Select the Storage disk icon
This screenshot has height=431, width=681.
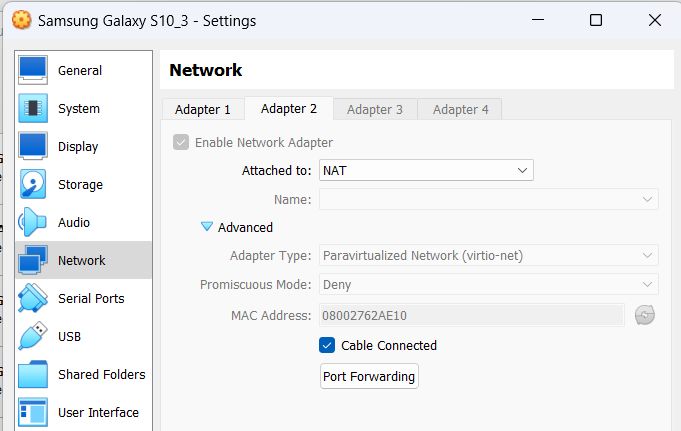coord(33,184)
